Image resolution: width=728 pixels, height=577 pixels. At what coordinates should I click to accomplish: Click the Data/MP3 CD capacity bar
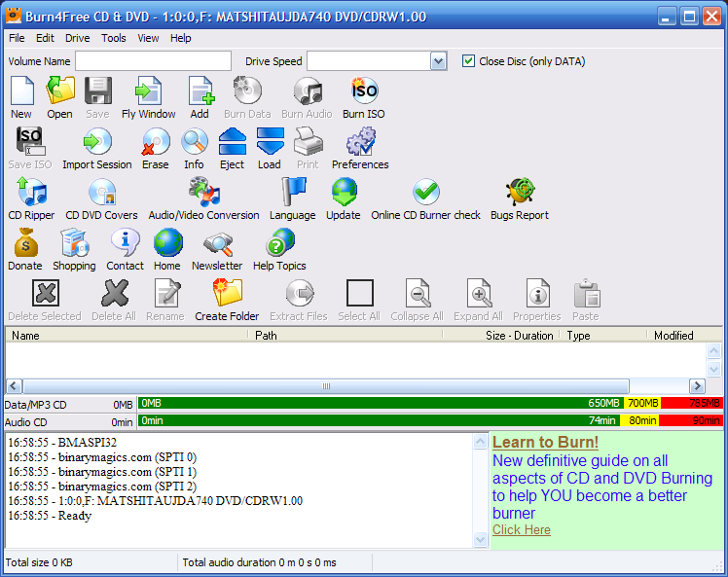coord(429,403)
